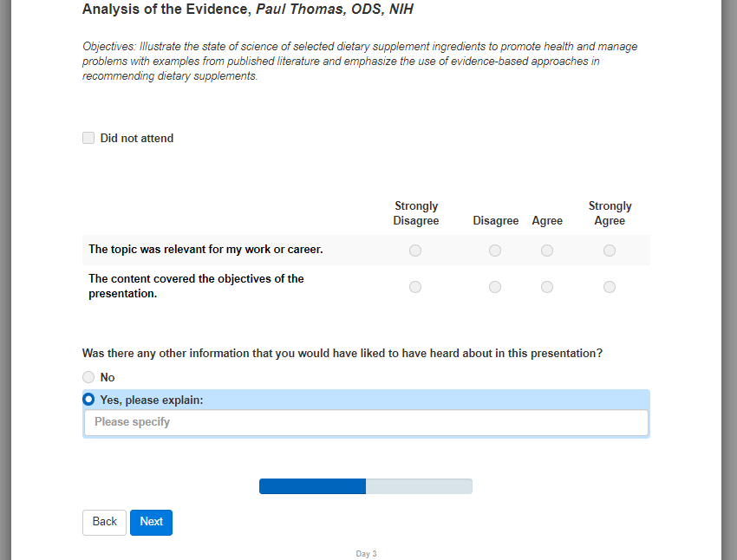Select 'Yes, please explain' radio option
737x560 pixels.
(88, 400)
